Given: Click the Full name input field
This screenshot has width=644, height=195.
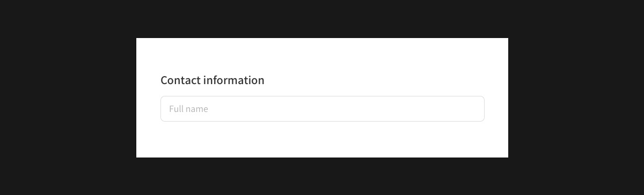Looking at the screenshot, I should pyautogui.click(x=322, y=109).
